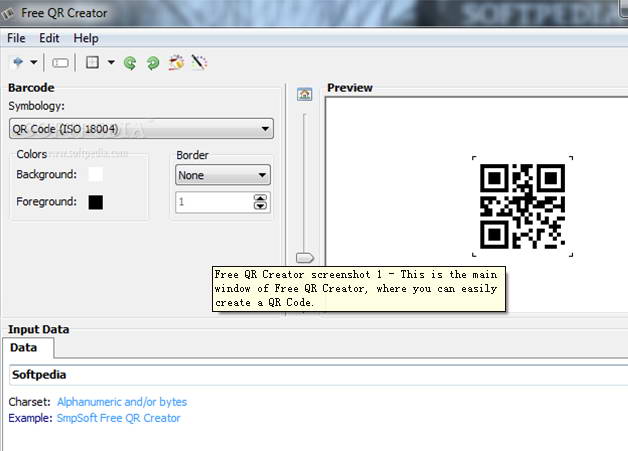Click the Softpedia data input field
628x451 pixels.
pyautogui.click(x=318, y=375)
